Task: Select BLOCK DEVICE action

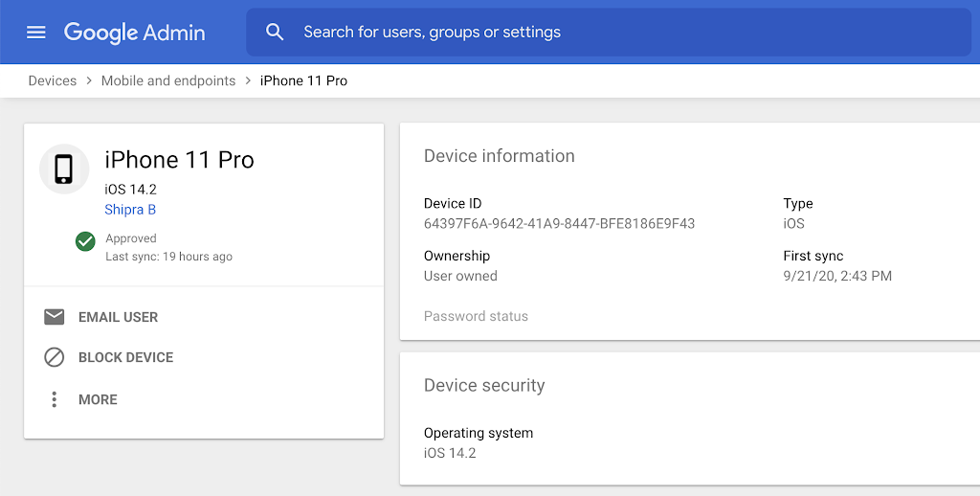Action: [x=125, y=357]
